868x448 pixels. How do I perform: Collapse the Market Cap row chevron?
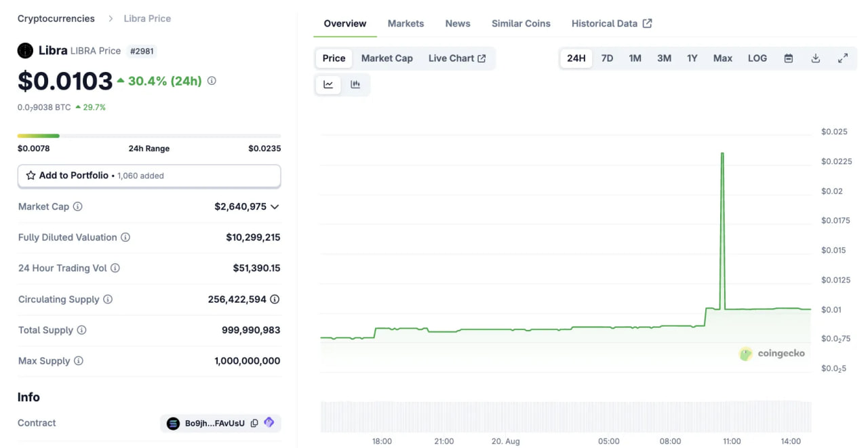(274, 206)
